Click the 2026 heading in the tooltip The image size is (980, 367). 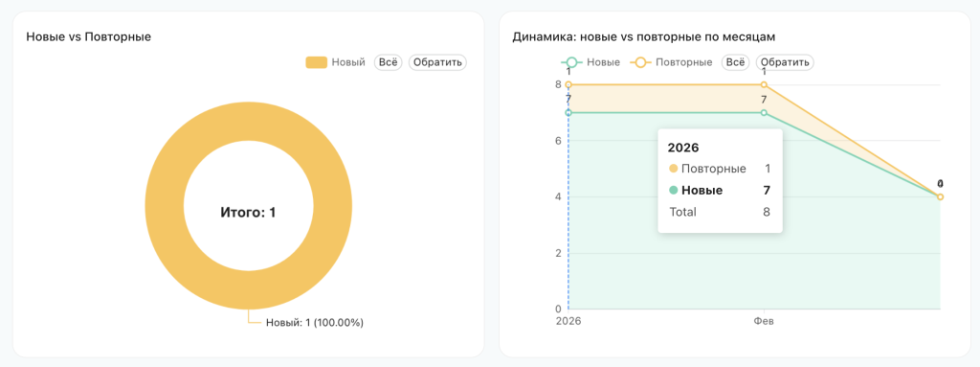point(683,149)
